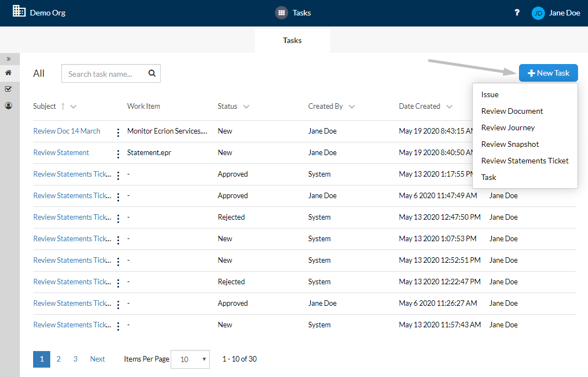Click Approved status in 1:17:55 PM row
Image resolution: width=588 pixels, height=377 pixels.
pyautogui.click(x=233, y=174)
